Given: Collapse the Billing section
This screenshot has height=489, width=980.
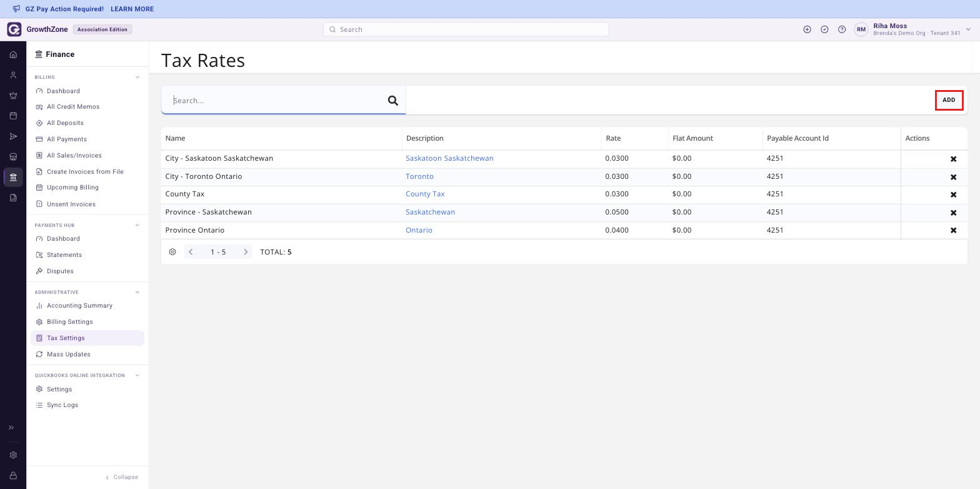Looking at the screenshot, I should pyautogui.click(x=137, y=77).
